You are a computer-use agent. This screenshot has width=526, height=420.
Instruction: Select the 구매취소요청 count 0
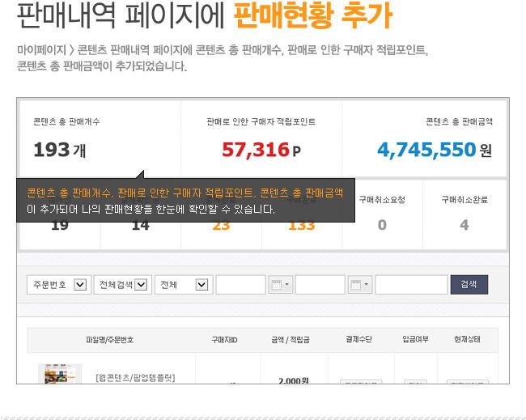coord(382,225)
